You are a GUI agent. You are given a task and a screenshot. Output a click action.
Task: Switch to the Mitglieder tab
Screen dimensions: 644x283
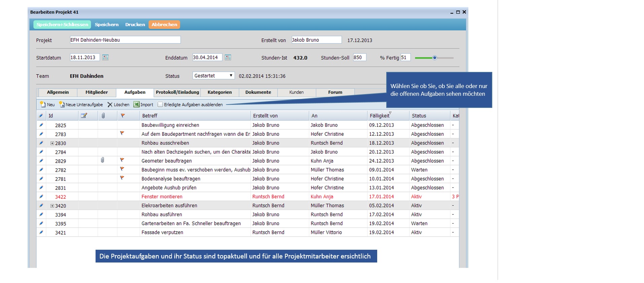97,92
